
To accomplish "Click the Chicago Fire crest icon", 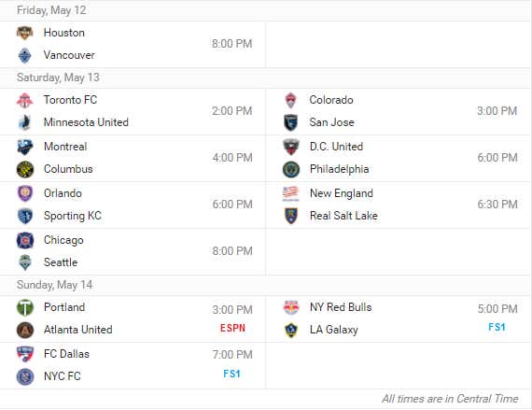I will coord(25,241).
